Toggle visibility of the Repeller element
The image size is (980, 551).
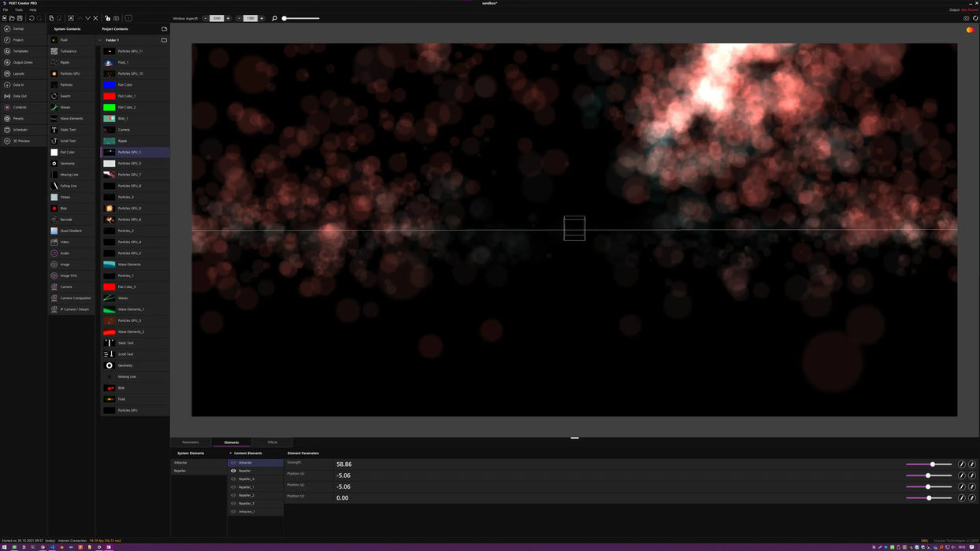click(x=233, y=471)
